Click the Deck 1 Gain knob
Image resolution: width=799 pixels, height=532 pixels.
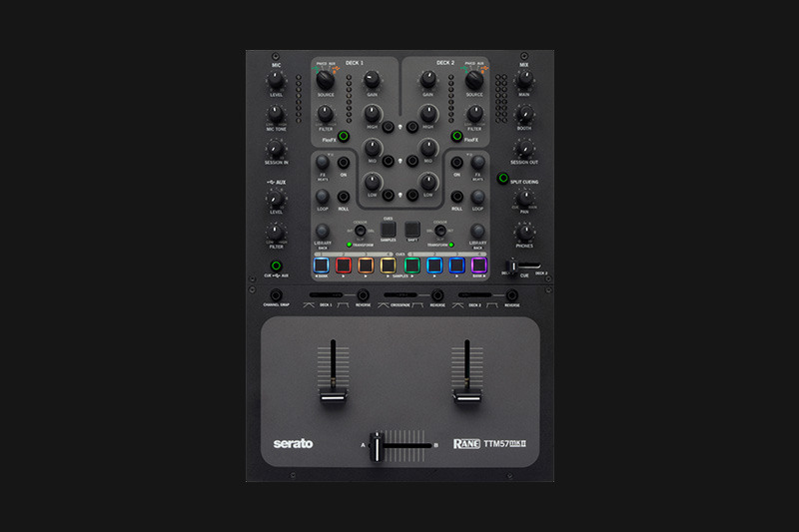(x=372, y=80)
